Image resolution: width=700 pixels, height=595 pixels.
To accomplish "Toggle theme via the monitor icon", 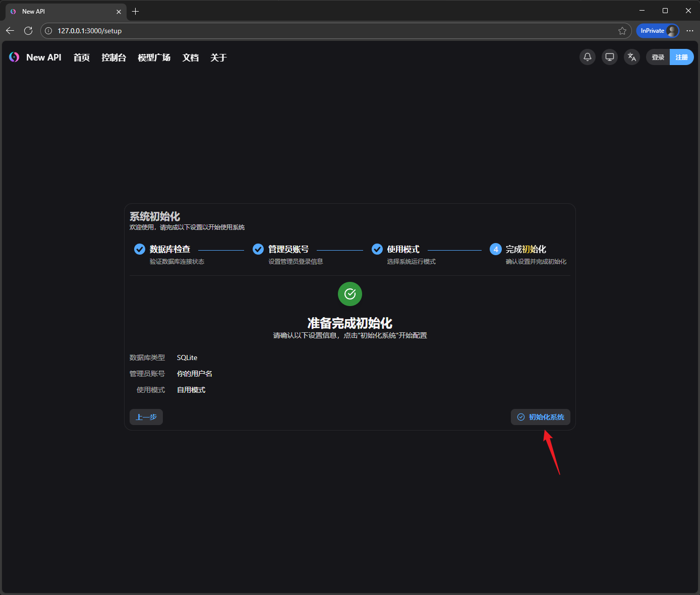I will click(610, 57).
